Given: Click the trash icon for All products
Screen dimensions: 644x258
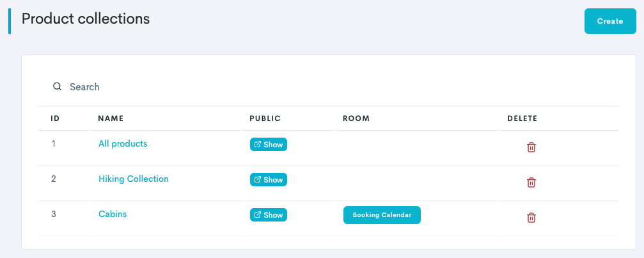Looking at the screenshot, I should click(x=531, y=147).
